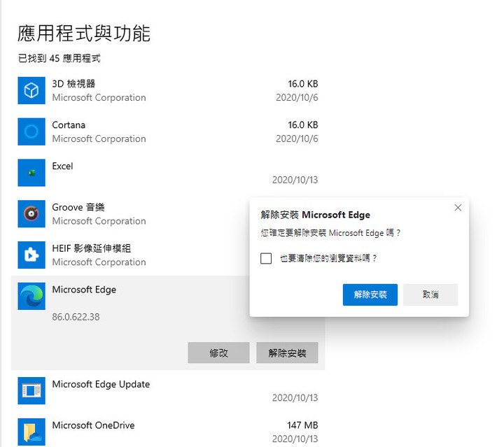Click Microsoft Corporation under 3D 檢視器
504x447 pixels.
(99, 98)
